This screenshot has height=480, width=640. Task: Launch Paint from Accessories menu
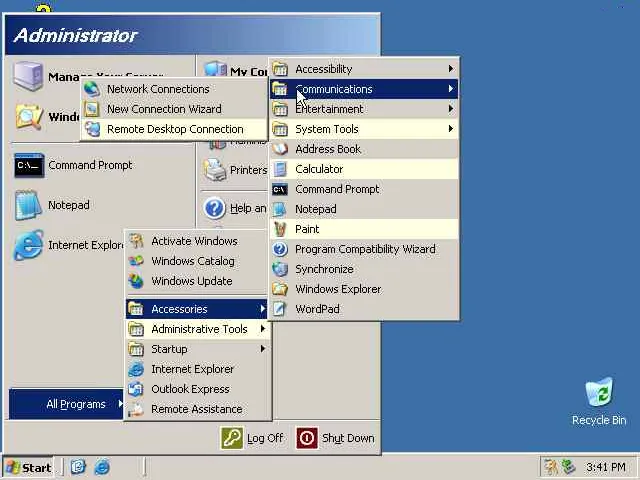point(364,229)
